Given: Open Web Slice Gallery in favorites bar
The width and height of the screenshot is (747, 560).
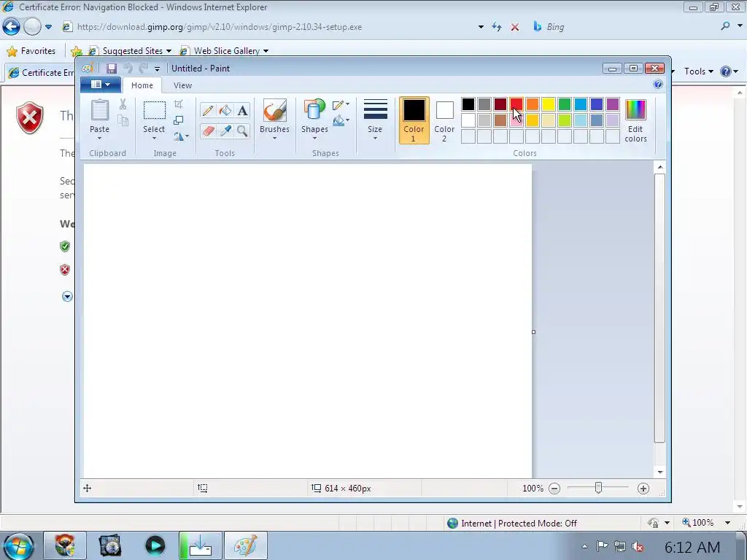Looking at the screenshot, I should (225, 51).
